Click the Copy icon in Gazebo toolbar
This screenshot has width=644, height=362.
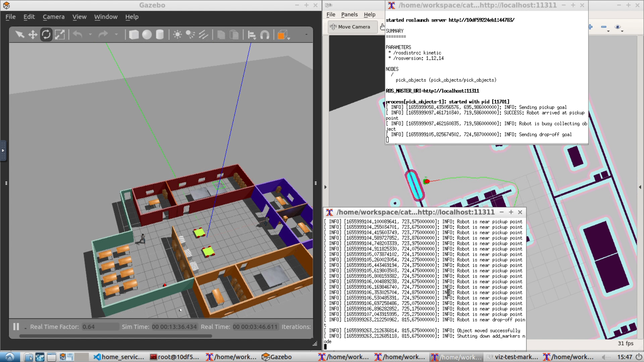pyautogui.click(x=221, y=35)
